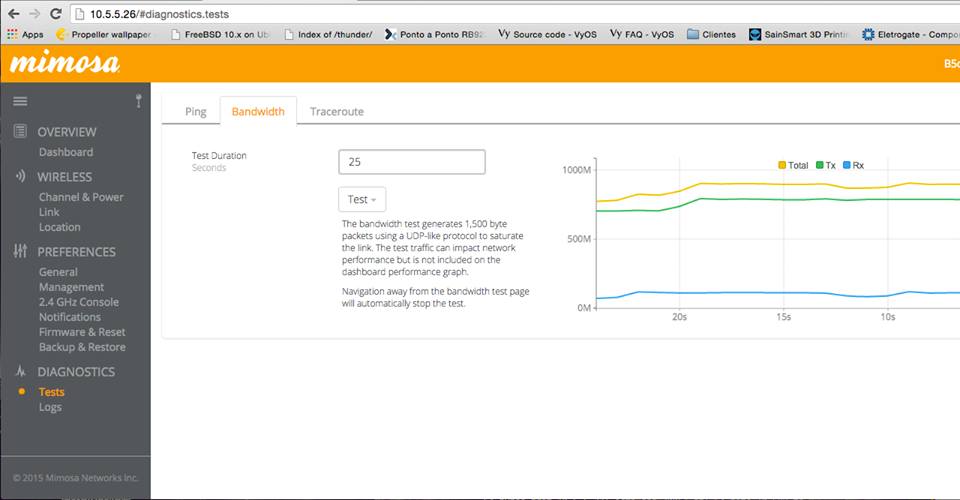
Task: Click the Mimosa logo
Action: (x=64, y=62)
